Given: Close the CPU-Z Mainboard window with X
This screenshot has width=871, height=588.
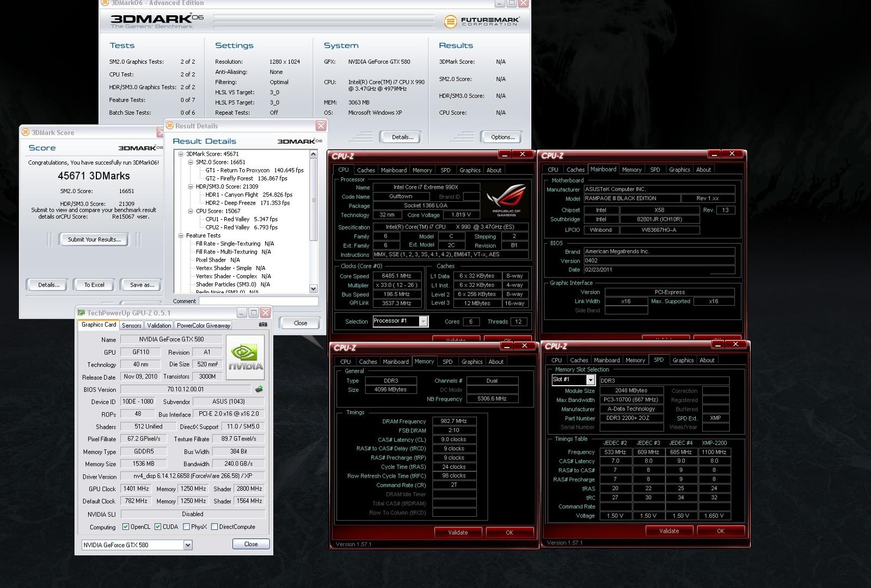Looking at the screenshot, I should 732,154.
